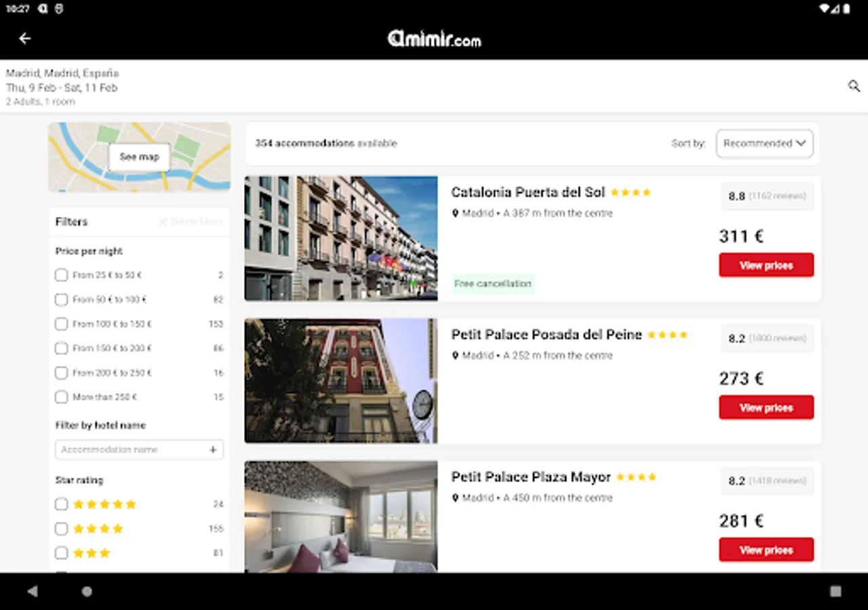Click the 281 € price
Image resolution: width=868 pixels, height=610 pixels.
[741, 521]
